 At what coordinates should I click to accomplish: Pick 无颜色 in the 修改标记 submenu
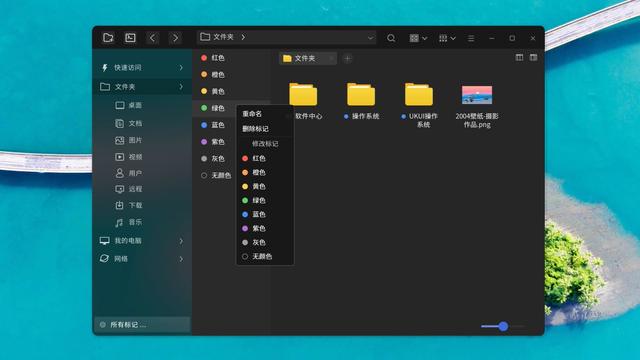click(265, 256)
